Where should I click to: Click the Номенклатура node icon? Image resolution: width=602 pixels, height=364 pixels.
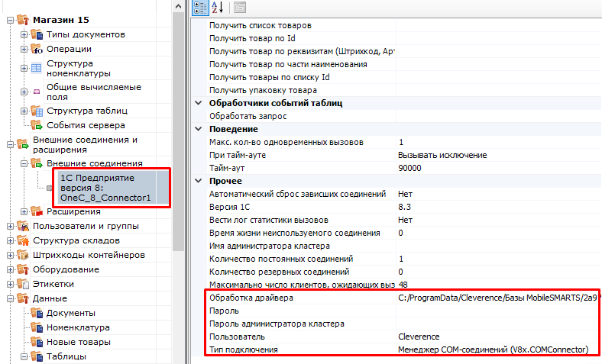[37, 327]
